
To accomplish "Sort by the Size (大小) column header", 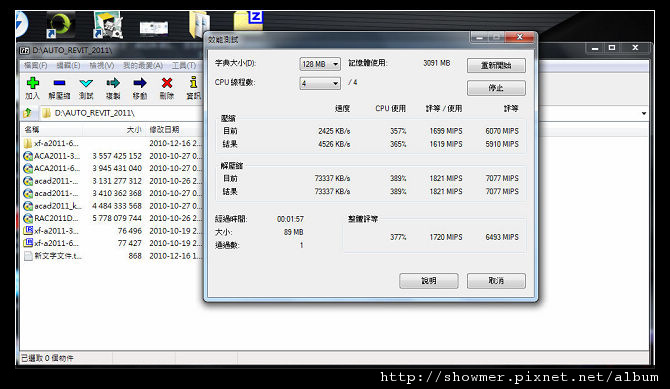I will coord(134,130).
